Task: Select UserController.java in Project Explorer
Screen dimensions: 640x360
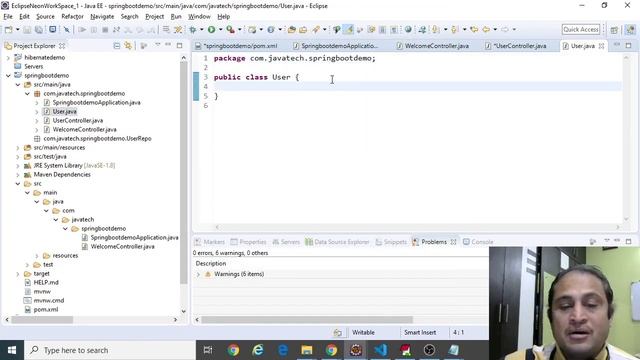Action: (x=78, y=120)
